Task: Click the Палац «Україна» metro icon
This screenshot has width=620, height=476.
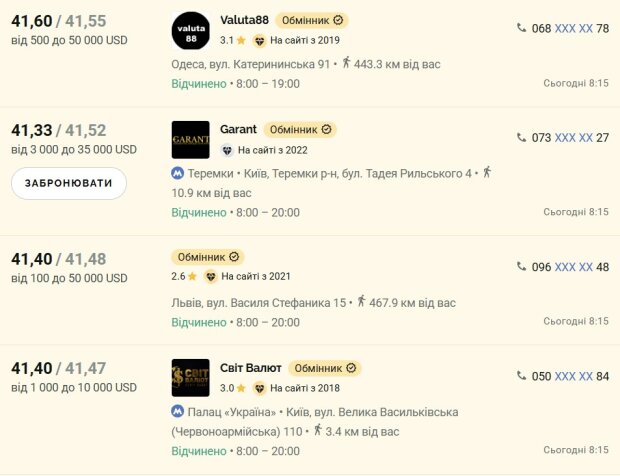Action: 177,412
